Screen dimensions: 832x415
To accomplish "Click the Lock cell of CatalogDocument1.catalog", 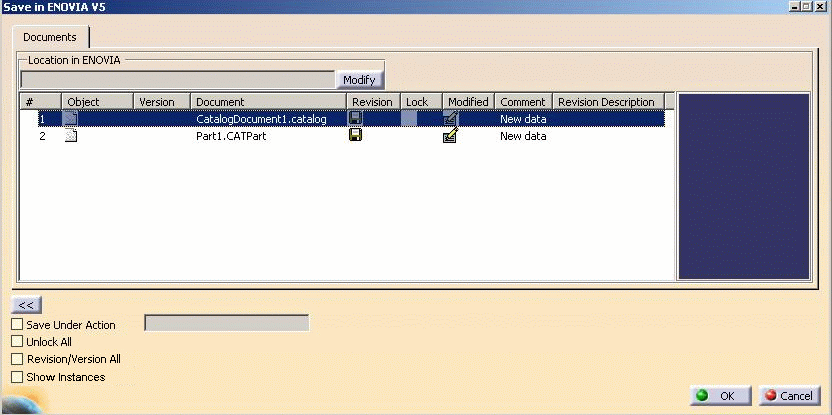I will point(410,119).
